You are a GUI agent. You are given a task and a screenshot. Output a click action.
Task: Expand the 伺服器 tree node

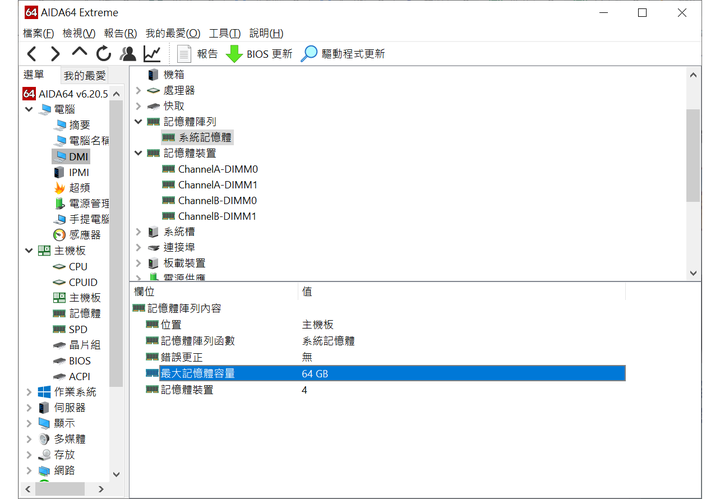[29, 408]
